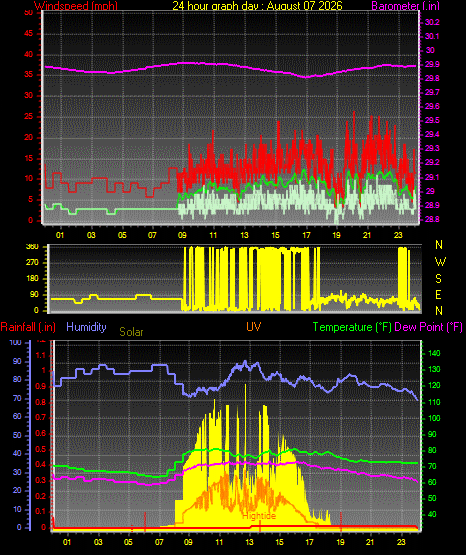Screen dimensions: 466x555
Task: Click the blue '100' humidity axis value
Action: [16, 343]
